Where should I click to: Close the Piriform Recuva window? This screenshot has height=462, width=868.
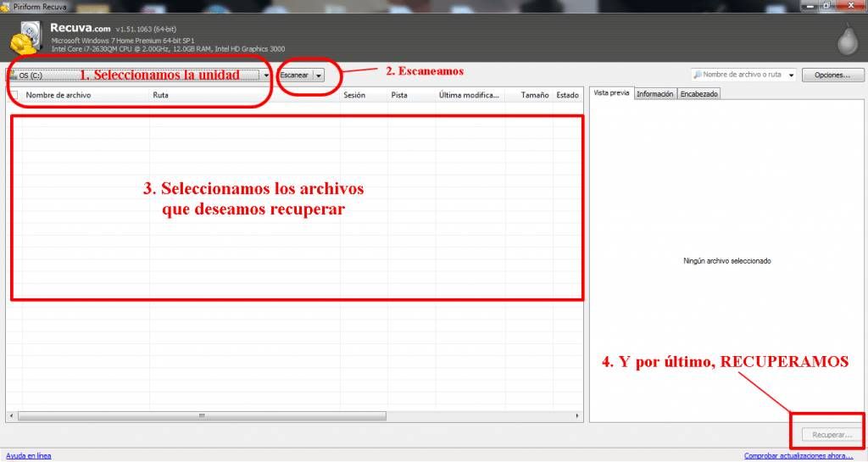click(x=851, y=6)
